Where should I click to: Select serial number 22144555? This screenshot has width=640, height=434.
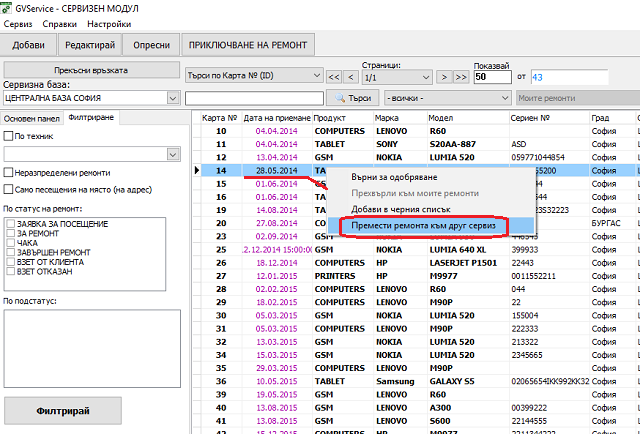(x=549, y=421)
